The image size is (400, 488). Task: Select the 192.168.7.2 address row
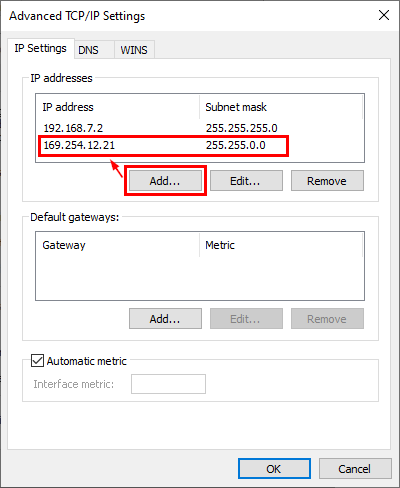(200, 128)
